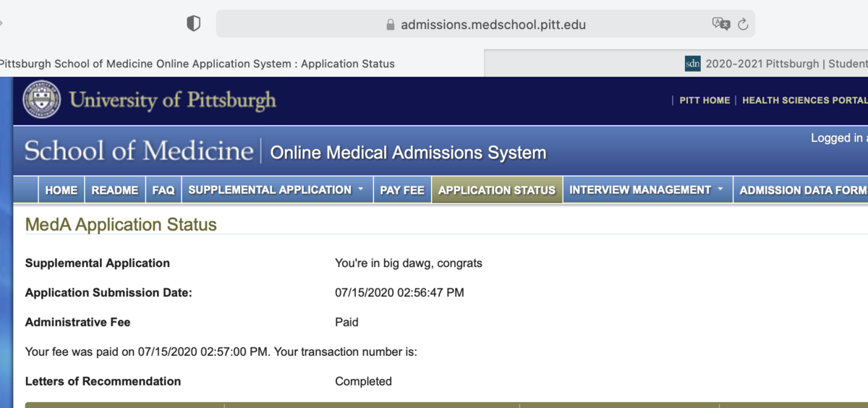
Task: Reload the page with the refresh icon
Action: [743, 25]
